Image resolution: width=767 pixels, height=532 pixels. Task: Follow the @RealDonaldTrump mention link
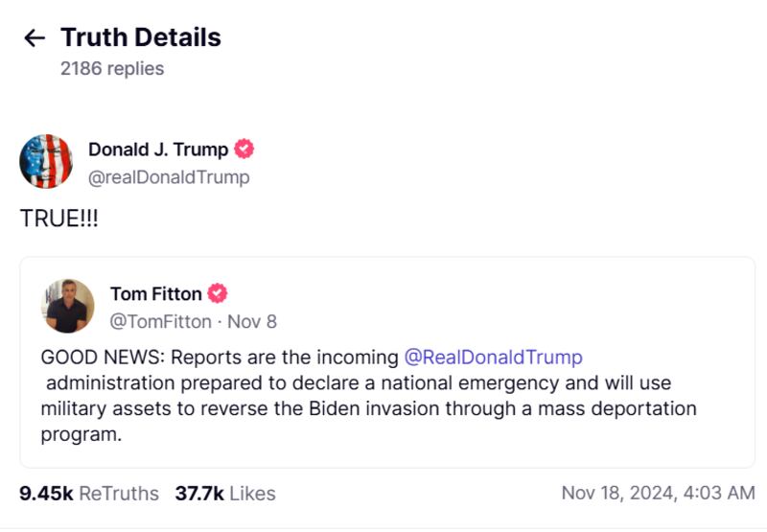click(x=494, y=358)
